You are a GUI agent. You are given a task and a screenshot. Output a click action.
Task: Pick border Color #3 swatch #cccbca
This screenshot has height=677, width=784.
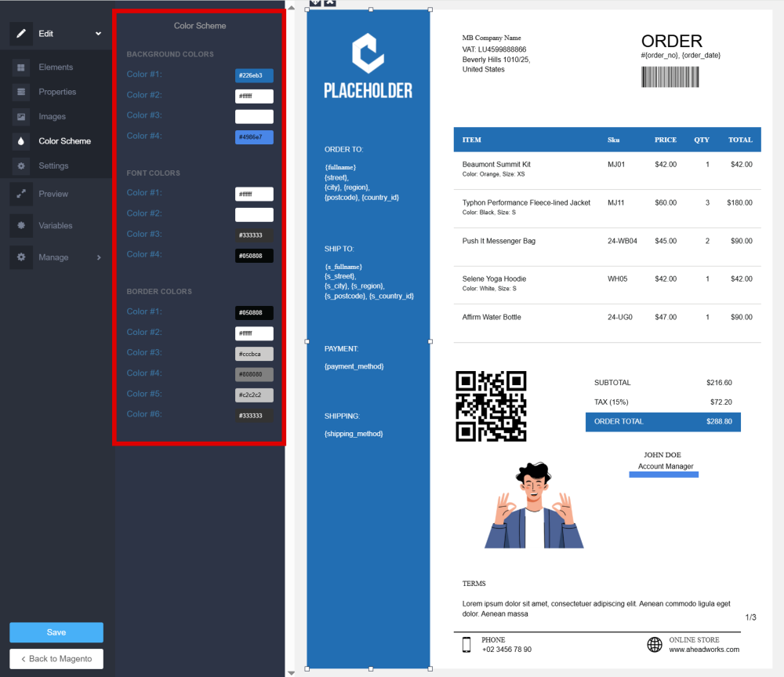(254, 354)
